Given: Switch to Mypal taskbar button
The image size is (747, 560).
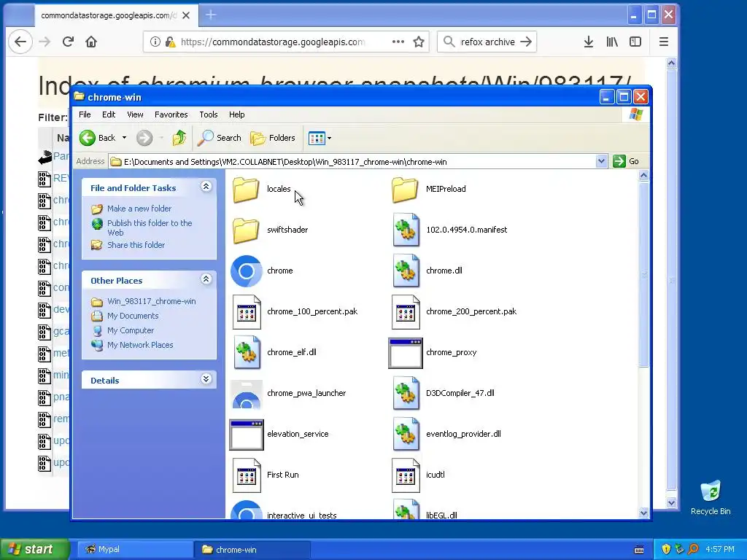Looking at the screenshot, I should coord(135,549).
